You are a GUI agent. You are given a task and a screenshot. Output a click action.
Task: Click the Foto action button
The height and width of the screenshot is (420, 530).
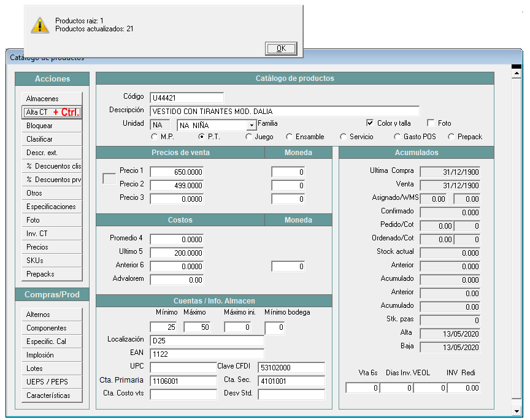coord(52,220)
